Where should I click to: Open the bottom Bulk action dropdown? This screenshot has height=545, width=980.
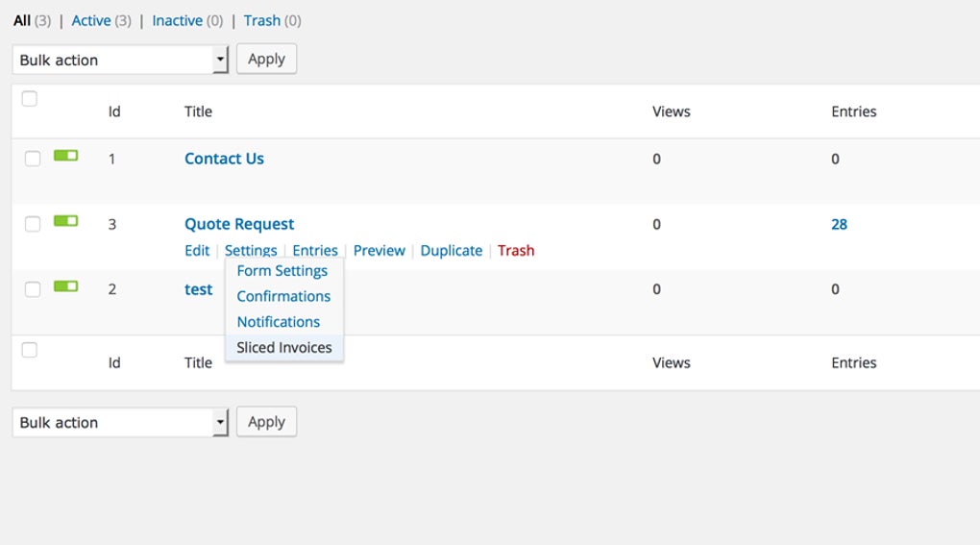(x=121, y=422)
